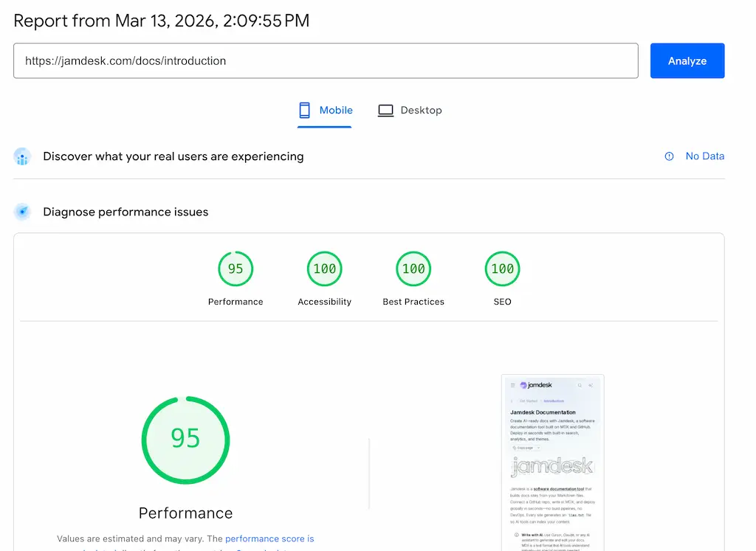Click the real users experience section icon
The height and width of the screenshot is (551, 756).
point(22,156)
